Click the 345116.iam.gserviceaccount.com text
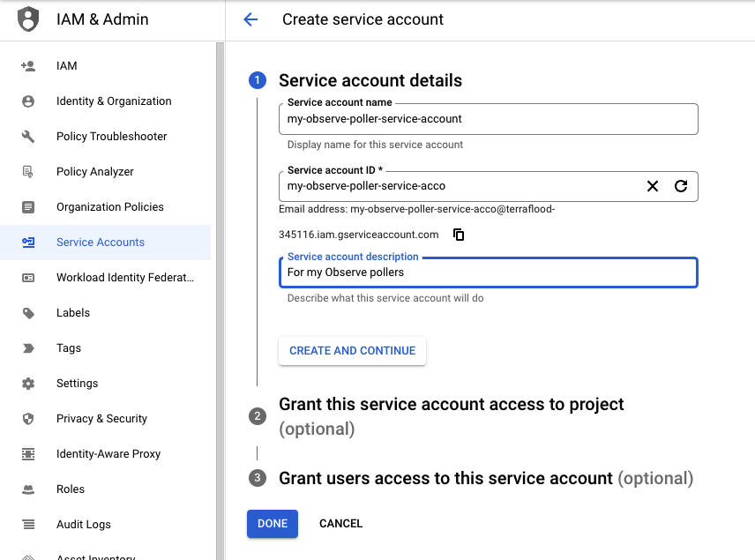 click(x=359, y=235)
